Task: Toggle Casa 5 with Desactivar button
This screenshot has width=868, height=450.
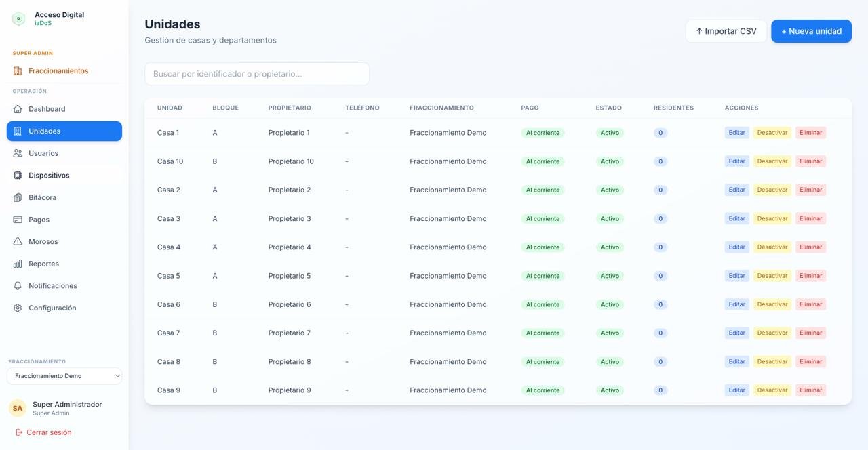Action: pos(772,276)
